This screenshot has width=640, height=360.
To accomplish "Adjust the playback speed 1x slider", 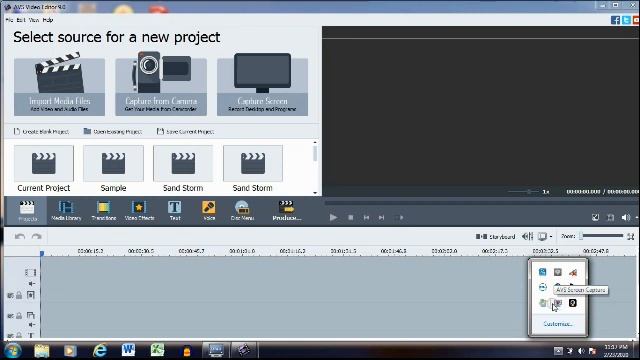I will (x=524, y=191).
